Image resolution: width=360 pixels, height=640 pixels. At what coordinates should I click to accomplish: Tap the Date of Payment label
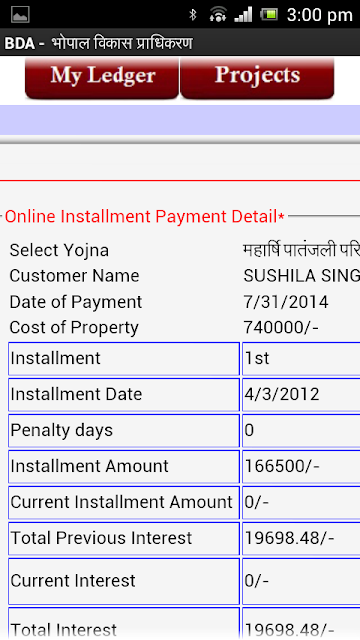click(x=76, y=302)
